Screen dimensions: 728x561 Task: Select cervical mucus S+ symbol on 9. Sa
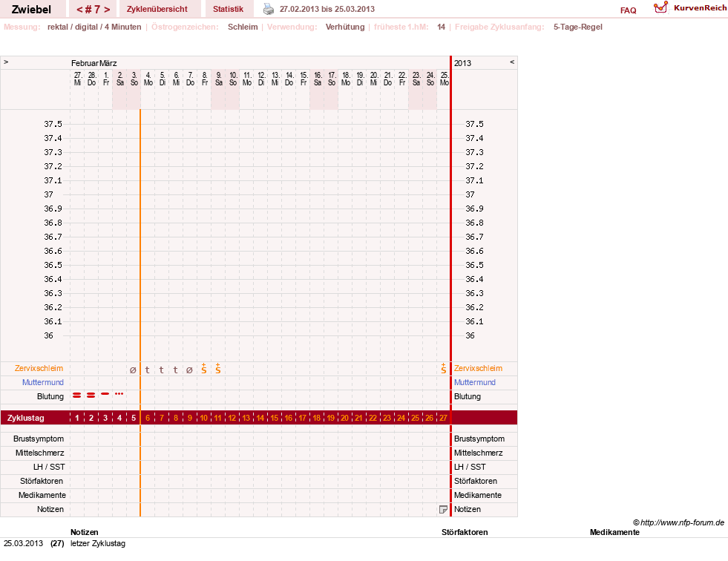coord(217,369)
